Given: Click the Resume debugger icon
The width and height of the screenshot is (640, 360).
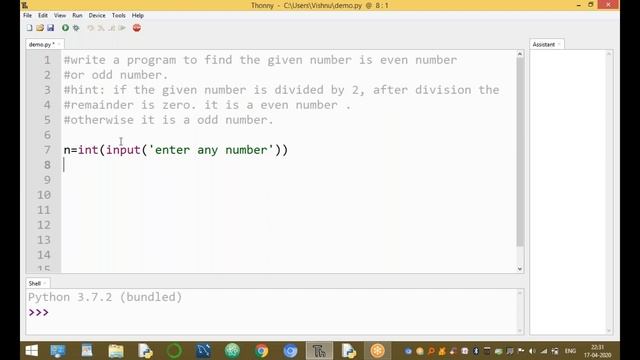Looking at the screenshot, I should (x=122, y=28).
